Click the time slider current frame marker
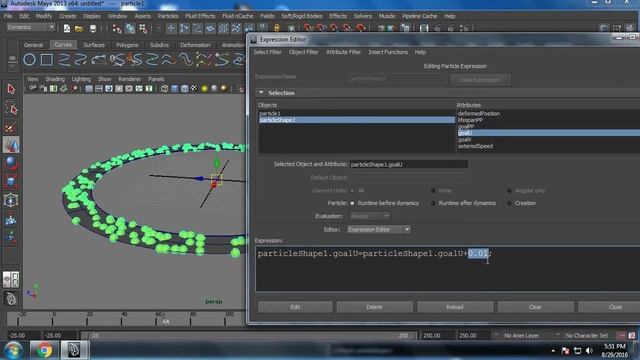Viewport: 640px width, 360px height. tap(166, 321)
